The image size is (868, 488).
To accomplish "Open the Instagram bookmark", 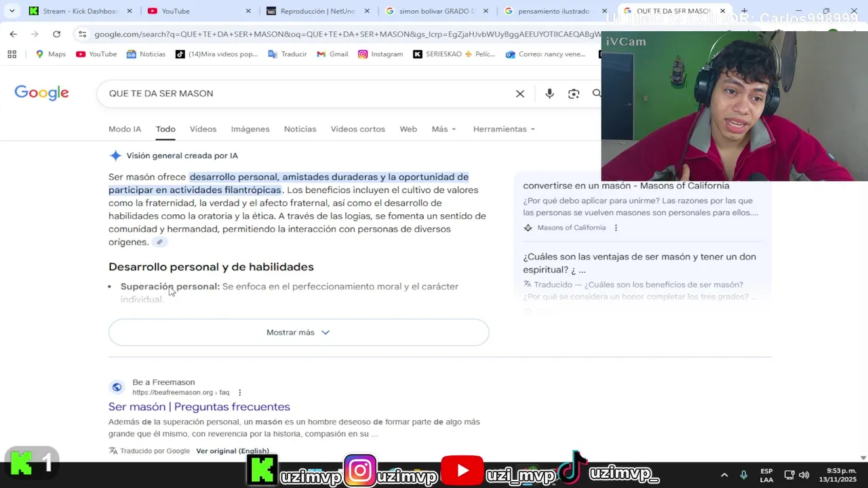I will click(x=380, y=54).
